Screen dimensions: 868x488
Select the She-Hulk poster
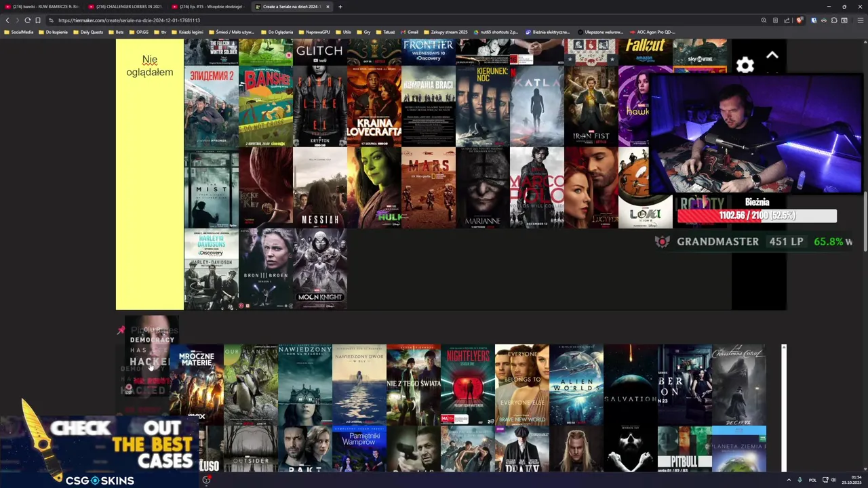coord(374,188)
